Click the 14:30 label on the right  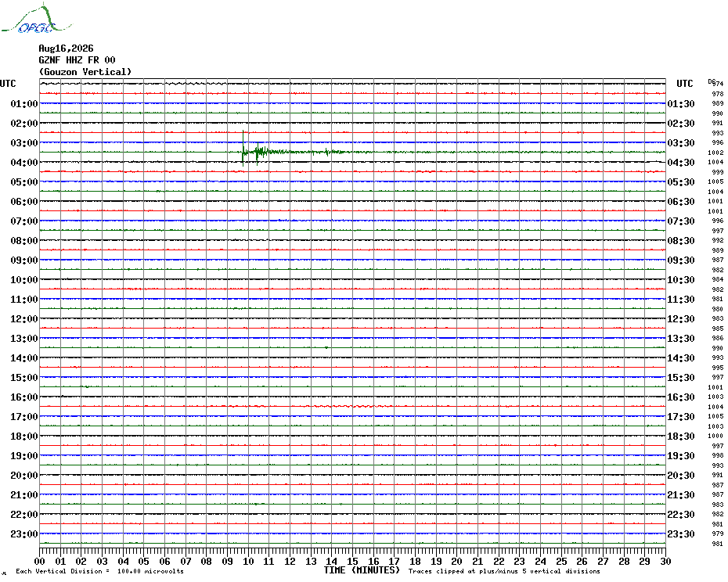(681, 357)
